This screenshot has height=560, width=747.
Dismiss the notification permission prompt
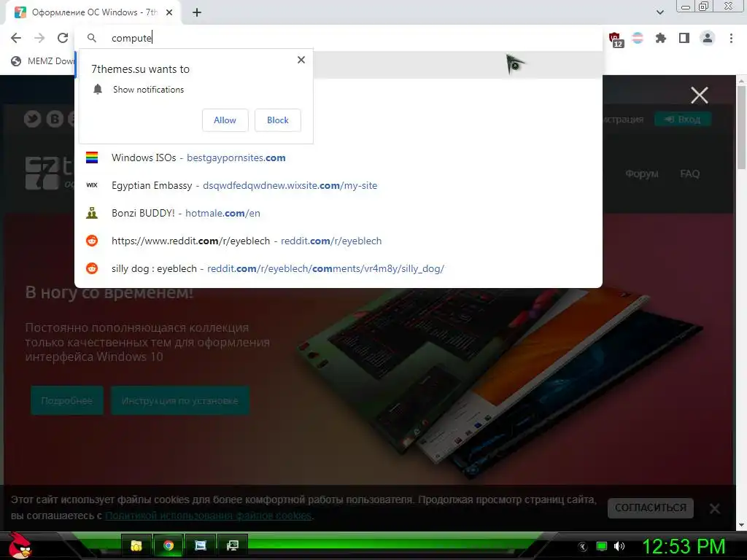coord(301,60)
